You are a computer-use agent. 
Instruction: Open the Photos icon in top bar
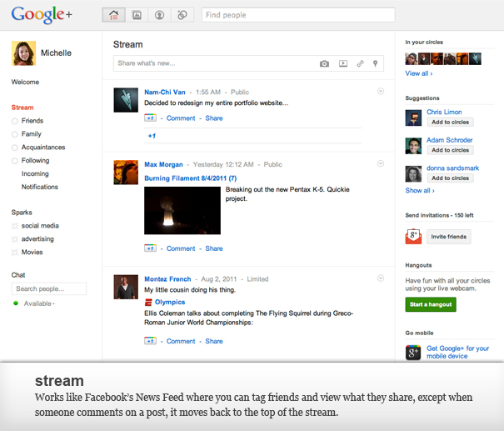[137, 15]
